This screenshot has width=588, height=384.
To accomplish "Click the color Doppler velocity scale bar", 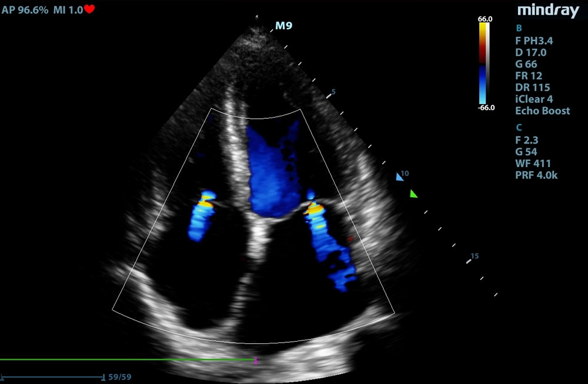I will click(483, 64).
